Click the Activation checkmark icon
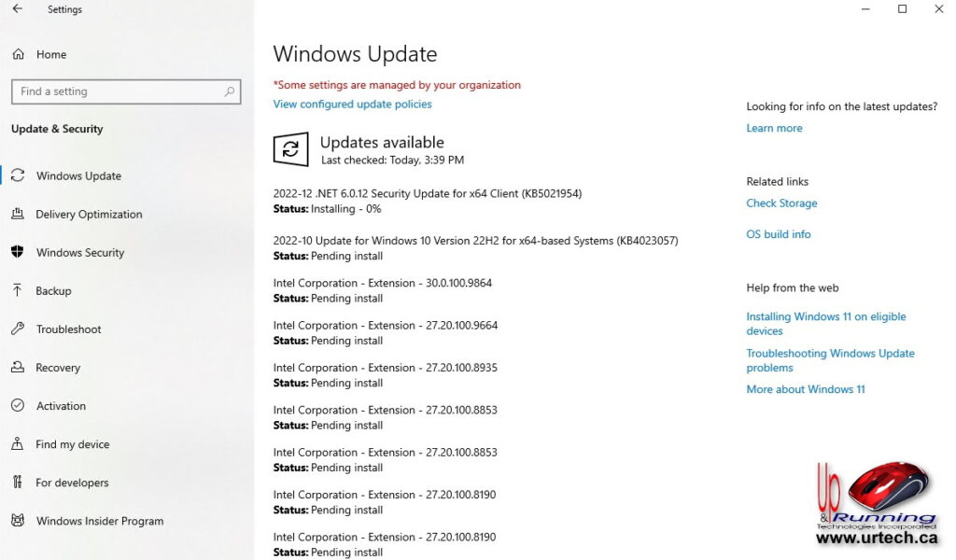This screenshot has height=560, width=956. point(18,406)
